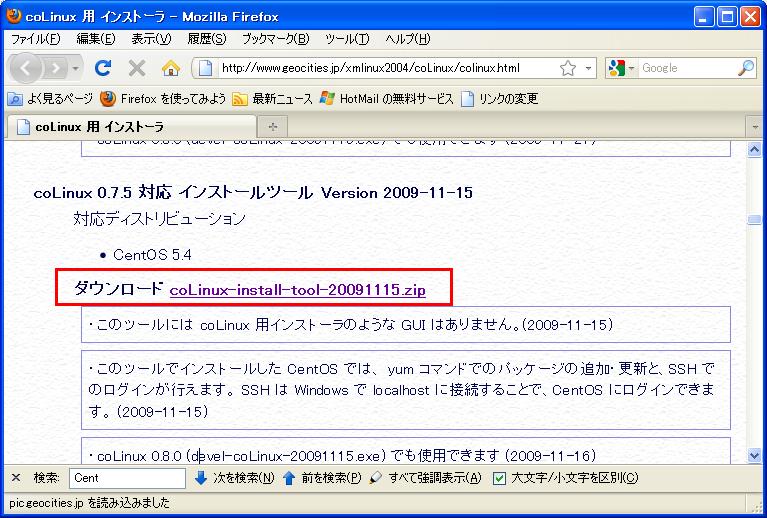Viewport: 767px width, 518px height.
Task: Click the heading coLinux 0.7.5 対応 インストールツール
Action: point(173,193)
